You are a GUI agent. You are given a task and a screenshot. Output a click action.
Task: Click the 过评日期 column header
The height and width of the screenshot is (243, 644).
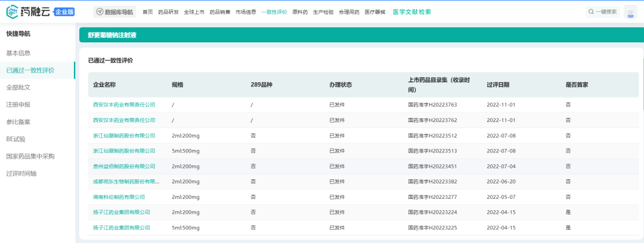pyautogui.click(x=498, y=85)
